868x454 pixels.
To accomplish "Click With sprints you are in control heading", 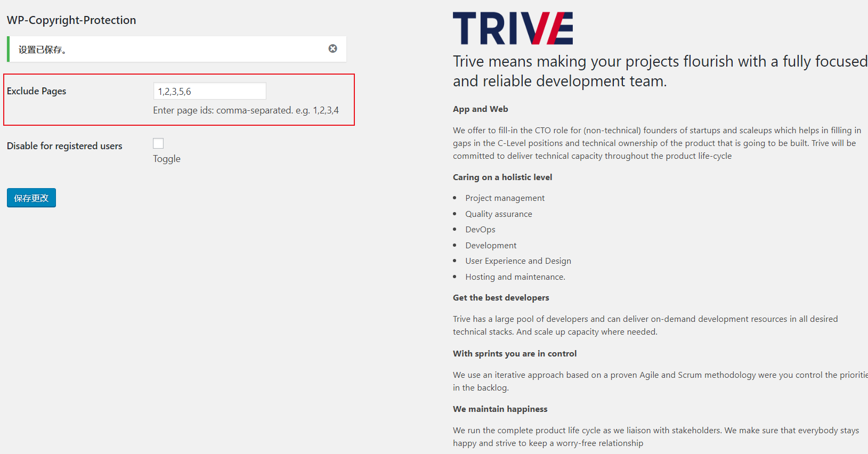I will coord(515,354).
